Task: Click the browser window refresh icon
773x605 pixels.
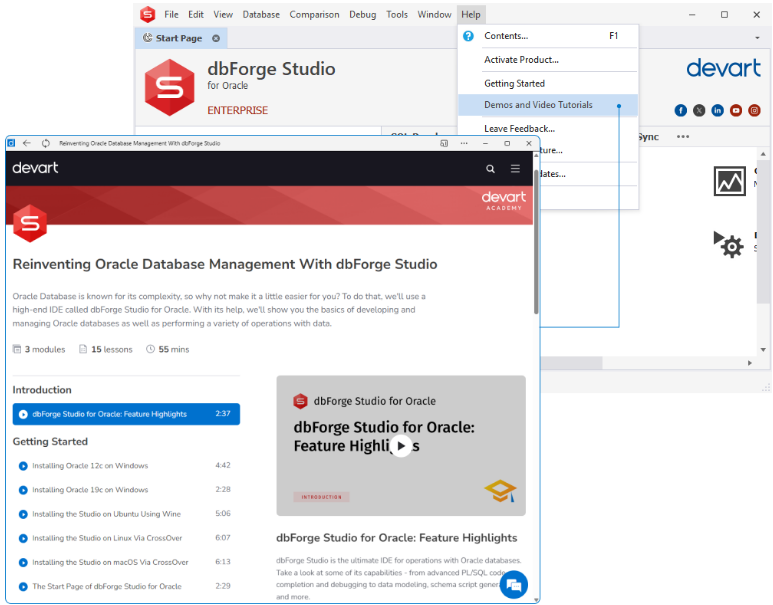Action: (45, 143)
